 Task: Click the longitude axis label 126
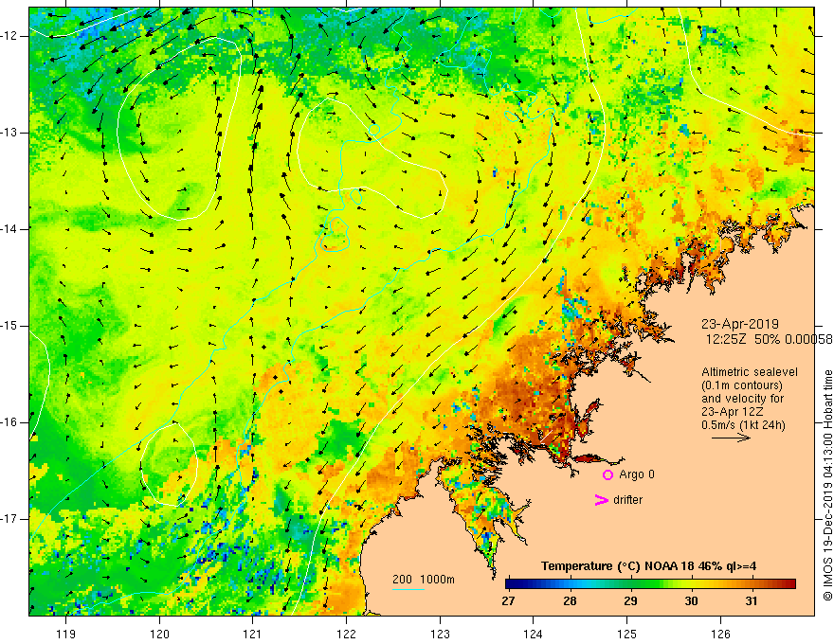[720, 634]
